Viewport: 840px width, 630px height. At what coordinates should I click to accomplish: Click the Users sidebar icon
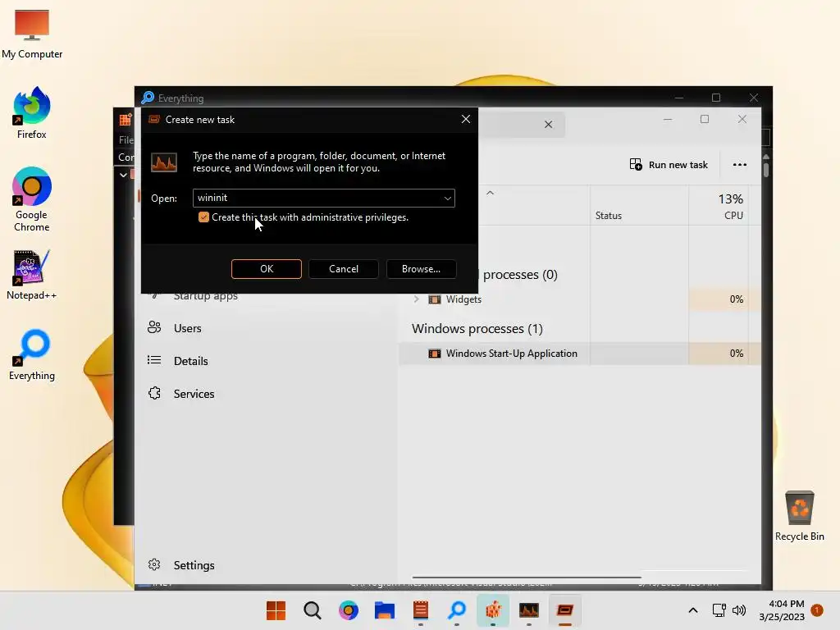154,327
